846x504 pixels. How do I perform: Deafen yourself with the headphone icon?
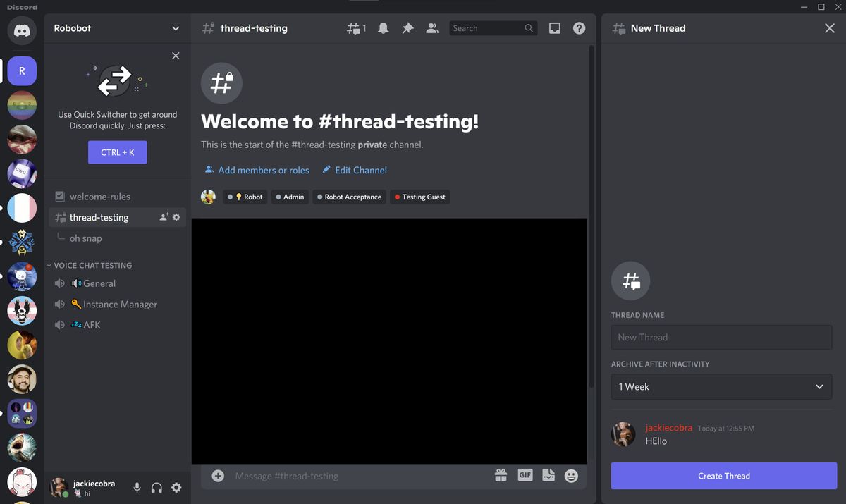[157, 487]
